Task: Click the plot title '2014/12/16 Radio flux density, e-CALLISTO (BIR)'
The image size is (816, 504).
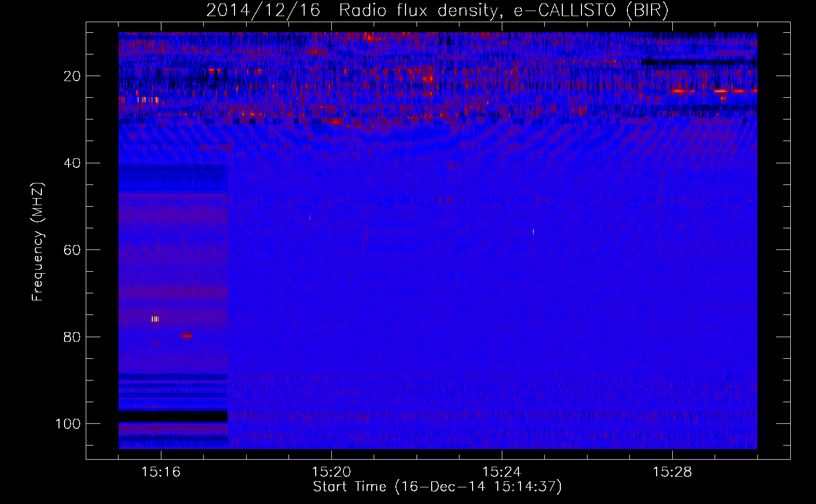Action: point(437,10)
